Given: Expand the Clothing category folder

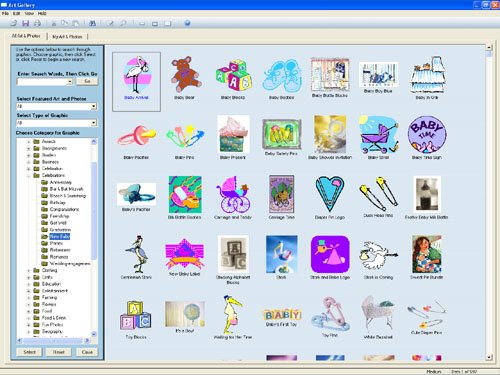Looking at the screenshot, I should point(29,270).
